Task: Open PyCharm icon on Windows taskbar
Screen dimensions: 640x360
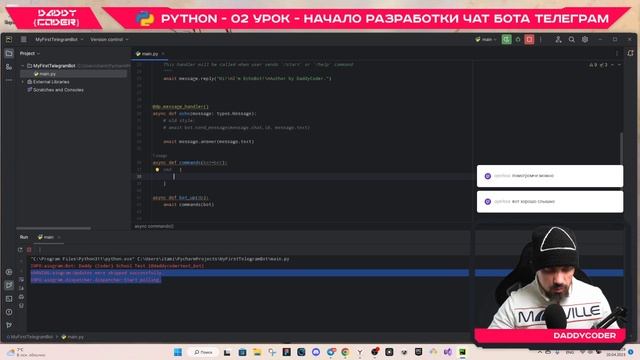Action: [x=462, y=352]
